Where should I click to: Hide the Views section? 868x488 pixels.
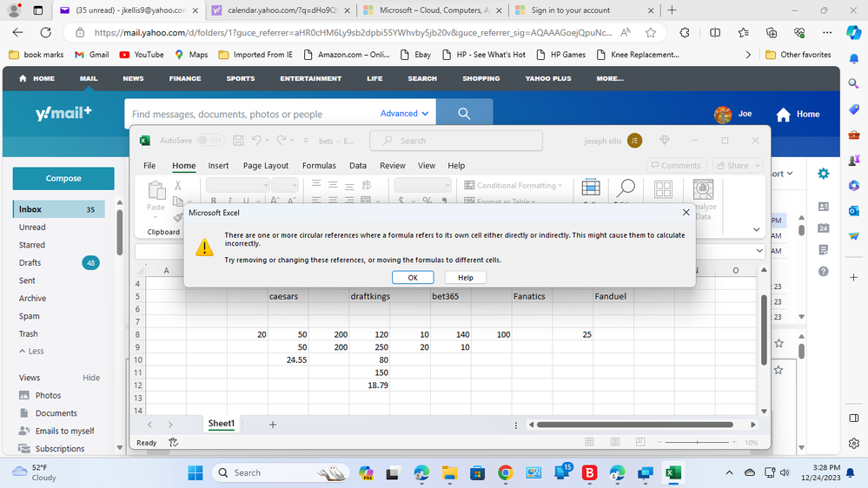coord(91,378)
